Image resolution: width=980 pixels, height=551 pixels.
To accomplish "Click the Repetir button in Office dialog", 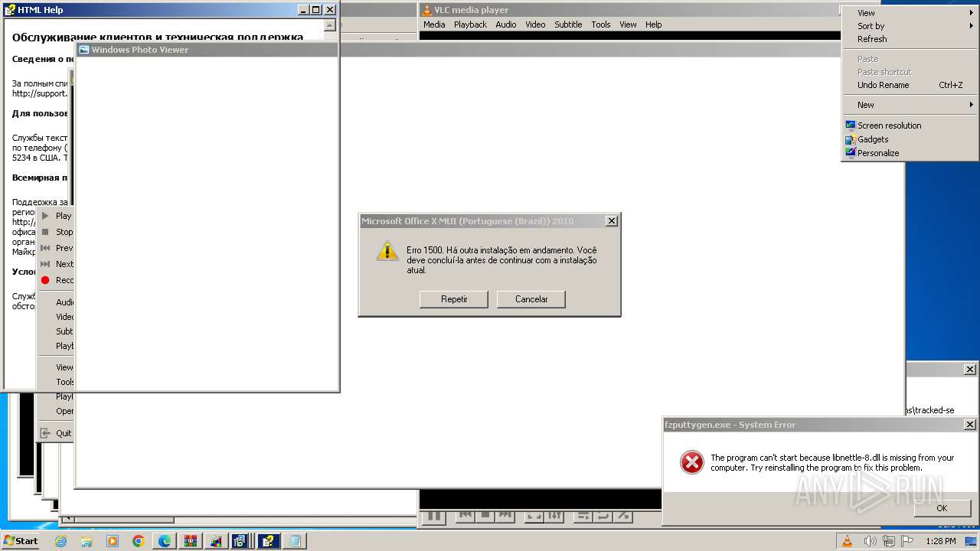I will coord(454,299).
